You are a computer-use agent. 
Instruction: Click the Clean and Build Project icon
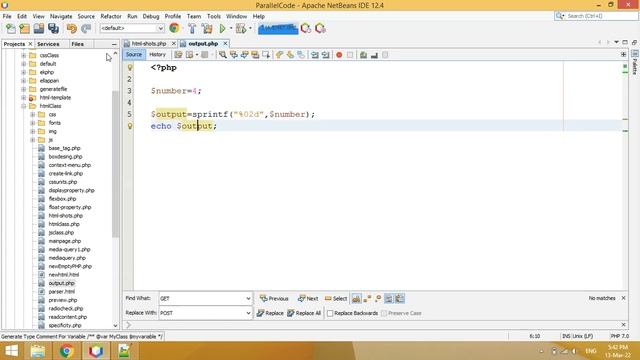tap(207, 29)
